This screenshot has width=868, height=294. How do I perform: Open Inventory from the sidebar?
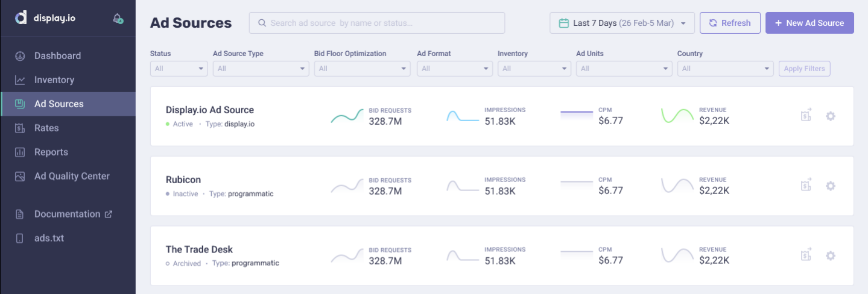pos(54,80)
